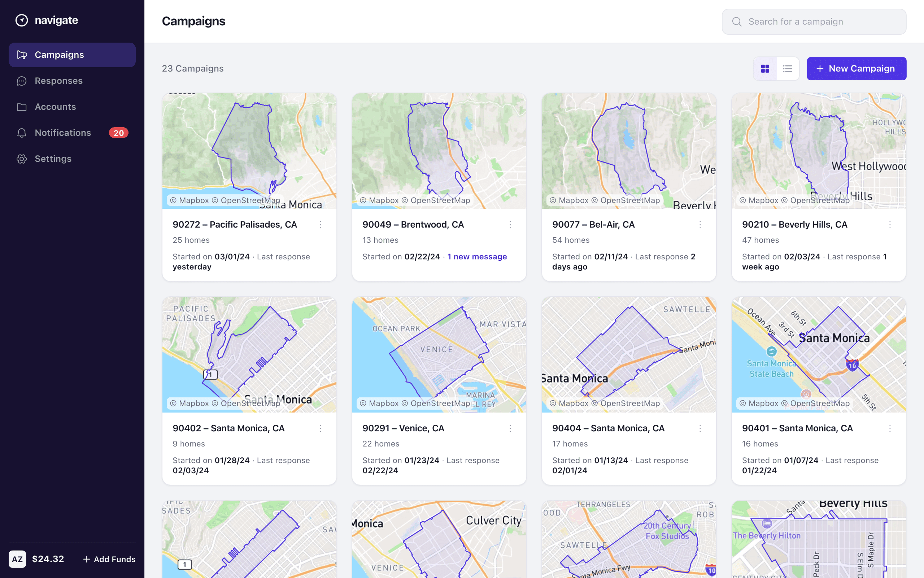Click the "47 homes" text

point(760,241)
